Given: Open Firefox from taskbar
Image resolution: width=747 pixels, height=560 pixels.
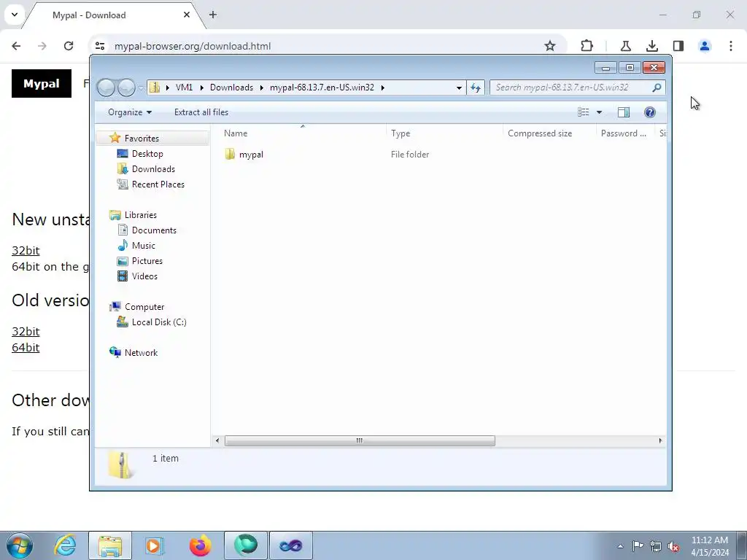Looking at the screenshot, I should coord(201,545).
